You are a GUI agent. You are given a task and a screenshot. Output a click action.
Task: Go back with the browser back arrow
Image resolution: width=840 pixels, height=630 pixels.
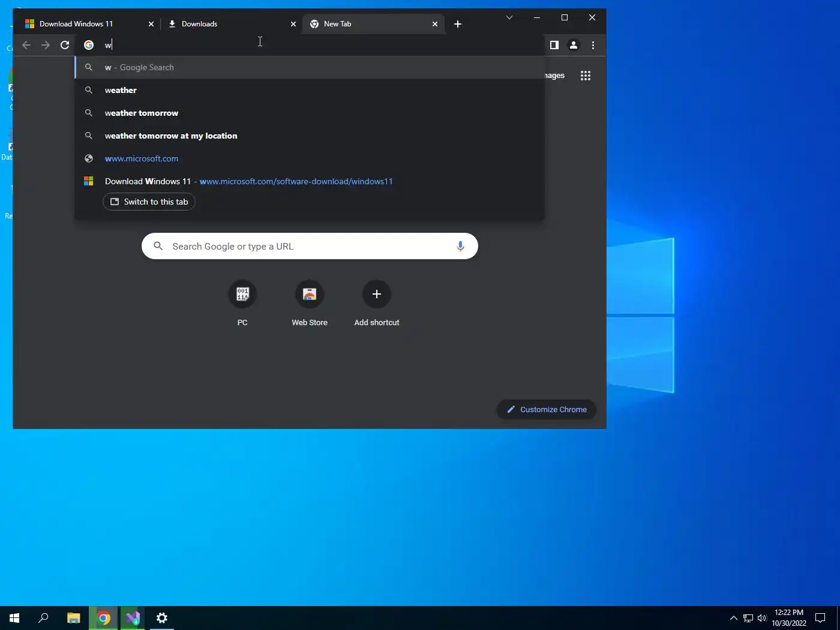click(26, 45)
